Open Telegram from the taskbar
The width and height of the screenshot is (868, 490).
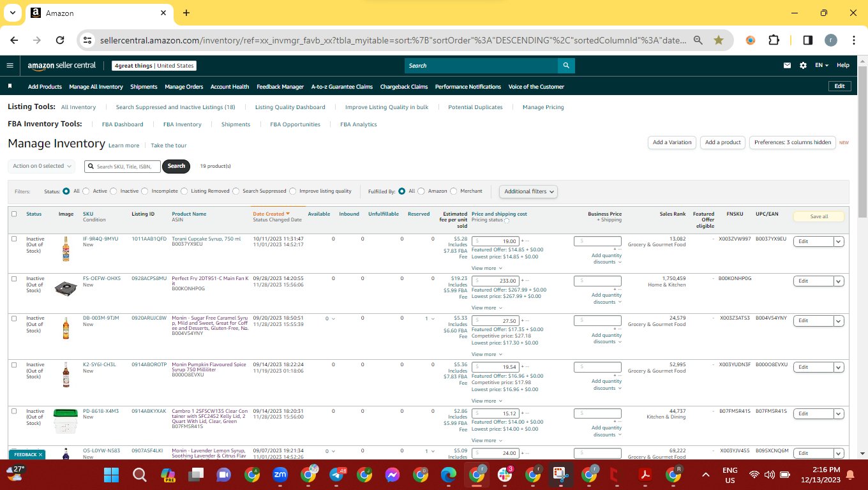336,475
